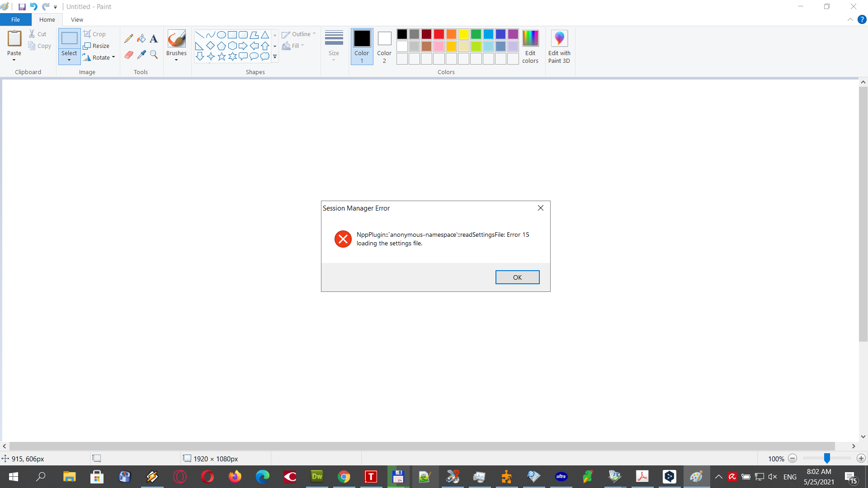Open the notification center icon
Image resolution: width=868 pixels, height=488 pixels.
[851, 477]
